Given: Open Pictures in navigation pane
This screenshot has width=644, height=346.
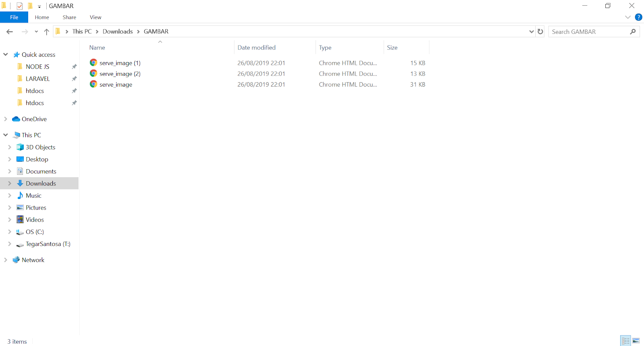Looking at the screenshot, I should pyautogui.click(x=36, y=208).
